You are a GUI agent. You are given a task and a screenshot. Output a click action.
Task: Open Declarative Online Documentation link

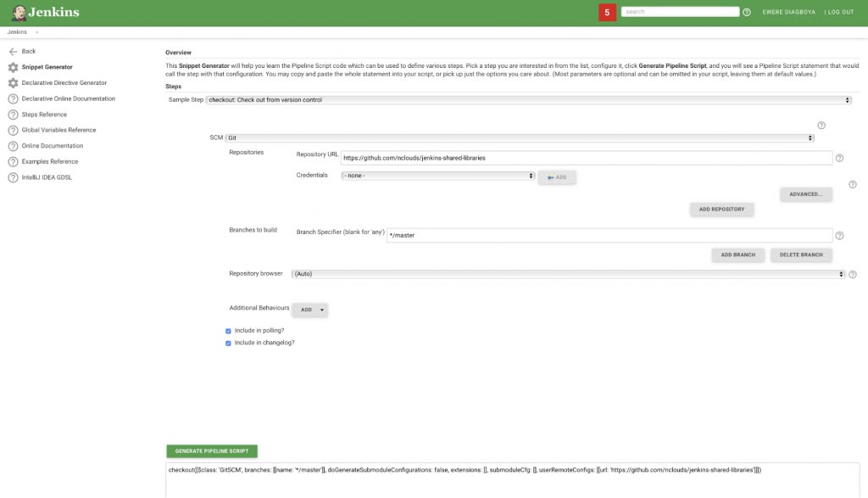click(x=69, y=98)
